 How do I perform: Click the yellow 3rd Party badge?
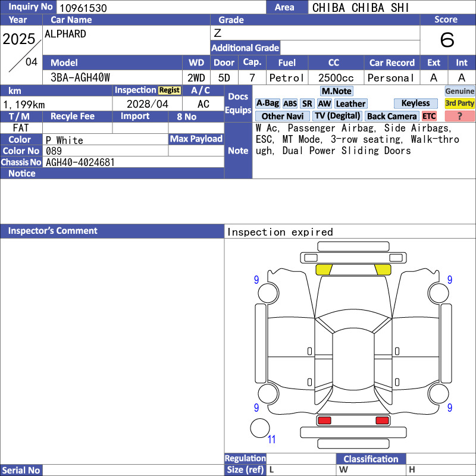(x=459, y=104)
